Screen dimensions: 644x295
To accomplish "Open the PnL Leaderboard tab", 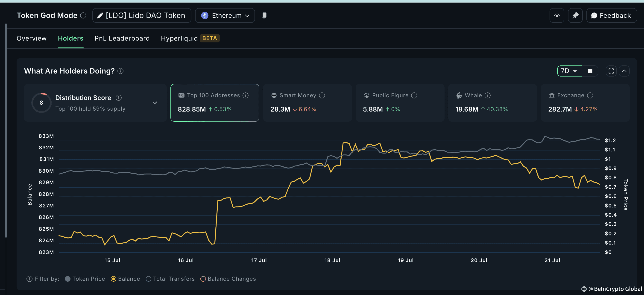I will click(122, 38).
